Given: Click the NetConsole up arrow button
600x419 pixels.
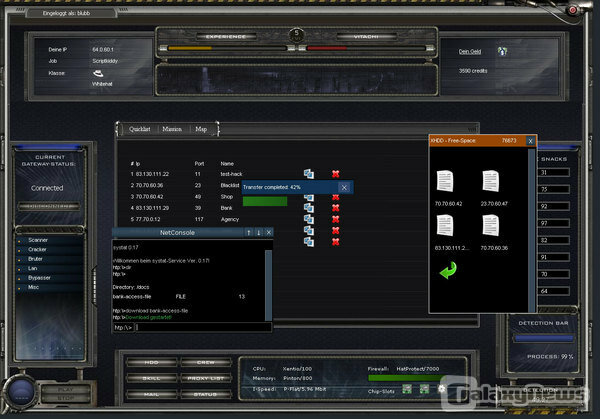Looking at the screenshot, I should point(249,232).
